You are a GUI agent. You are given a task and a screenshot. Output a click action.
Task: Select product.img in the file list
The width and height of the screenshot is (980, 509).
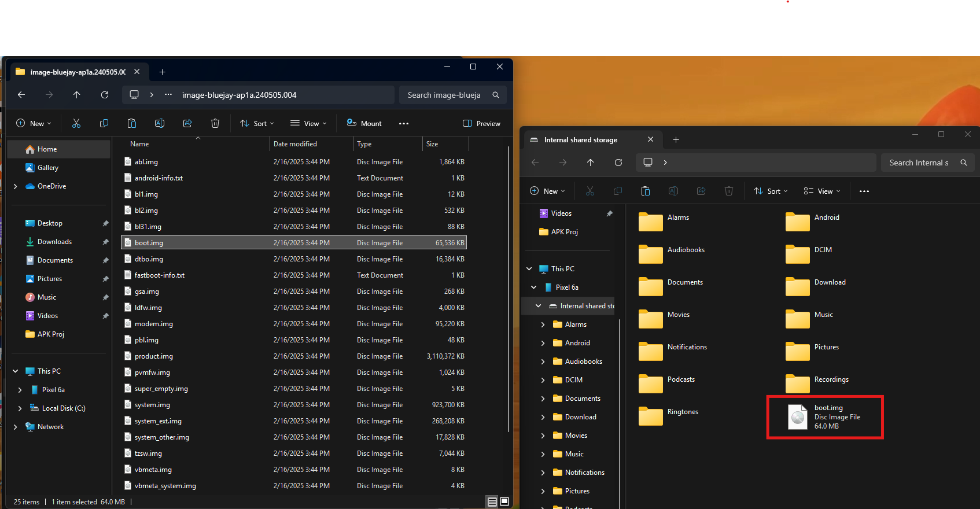click(x=154, y=356)
